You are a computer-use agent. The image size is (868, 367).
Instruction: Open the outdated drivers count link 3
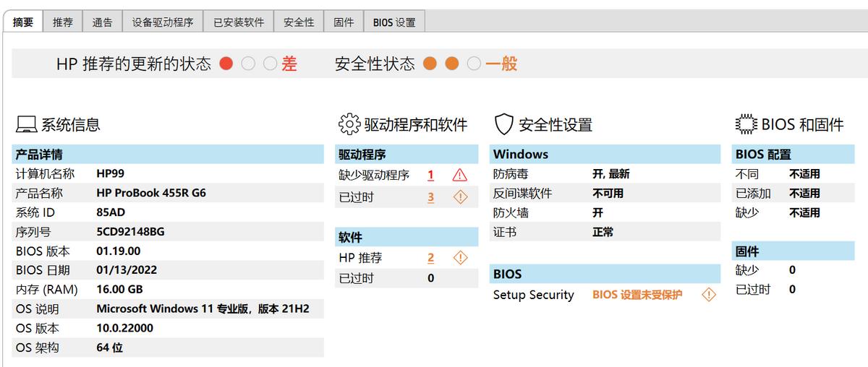click(x=431, y=197)
